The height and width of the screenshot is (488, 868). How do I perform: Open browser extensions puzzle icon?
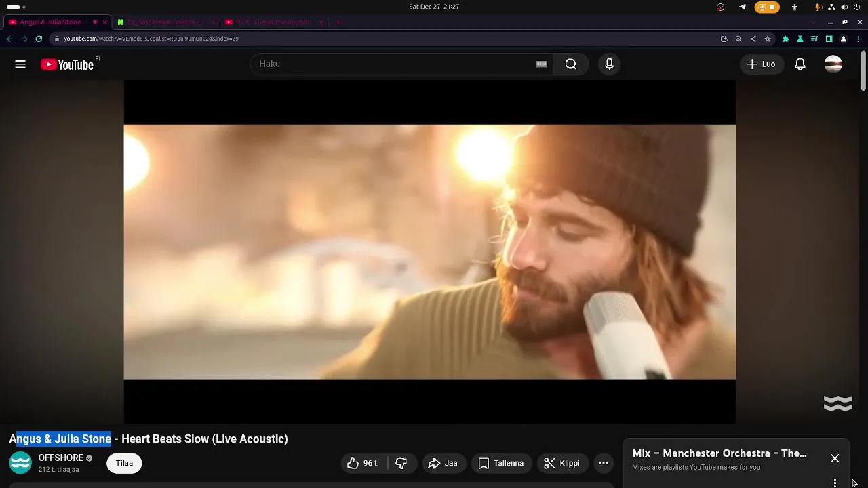[785, 39]
